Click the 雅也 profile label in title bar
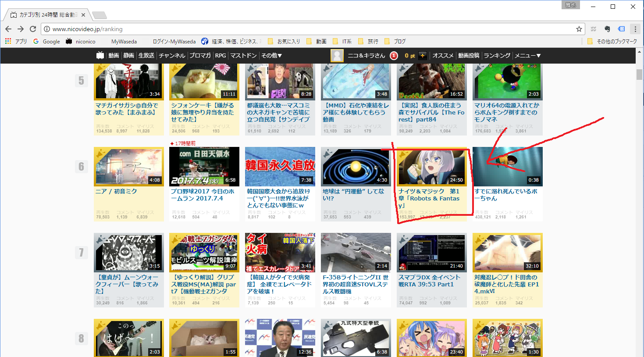This screenshot has height=357, width=644. [570, 5]
